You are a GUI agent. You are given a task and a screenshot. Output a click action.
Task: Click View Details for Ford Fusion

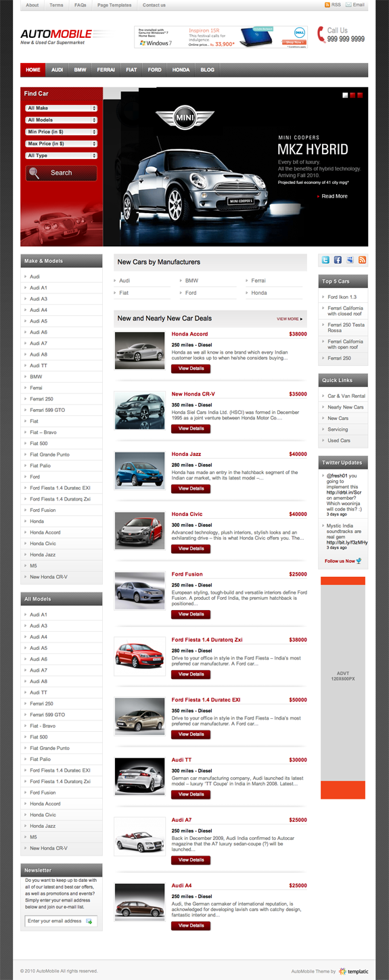[191, 614]
